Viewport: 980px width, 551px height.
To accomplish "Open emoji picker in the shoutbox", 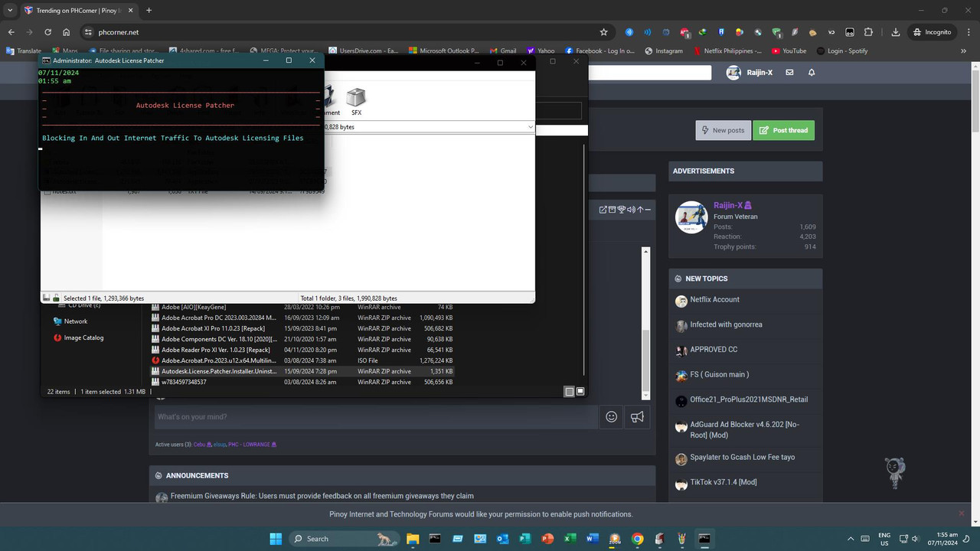I will [611, 416].
